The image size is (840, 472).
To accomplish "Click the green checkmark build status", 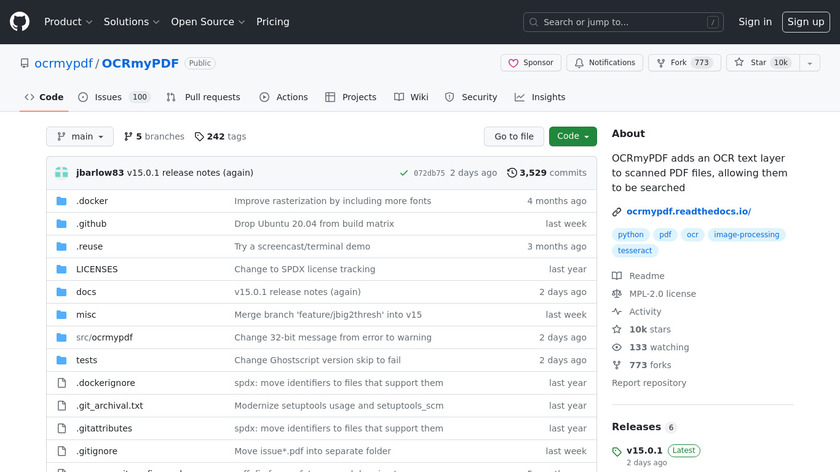I will [x=403, y=173].
